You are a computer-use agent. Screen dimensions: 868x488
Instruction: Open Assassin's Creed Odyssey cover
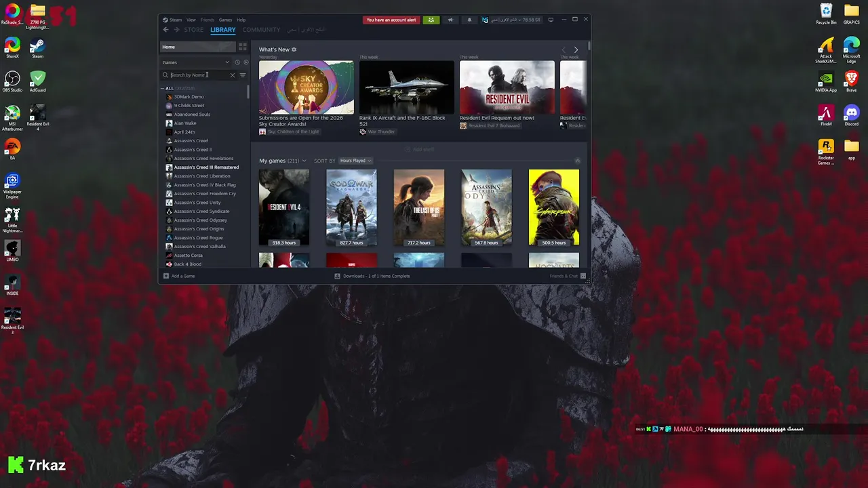486,207
